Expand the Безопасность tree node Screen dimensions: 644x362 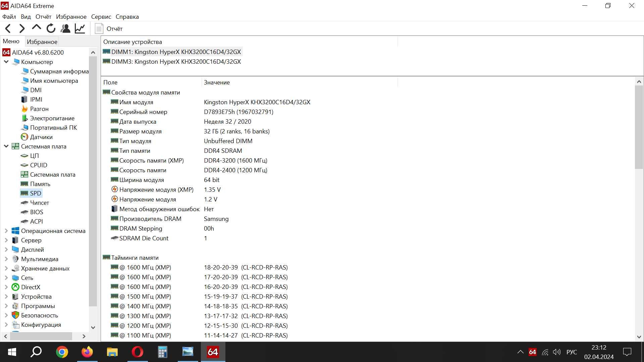6,315
